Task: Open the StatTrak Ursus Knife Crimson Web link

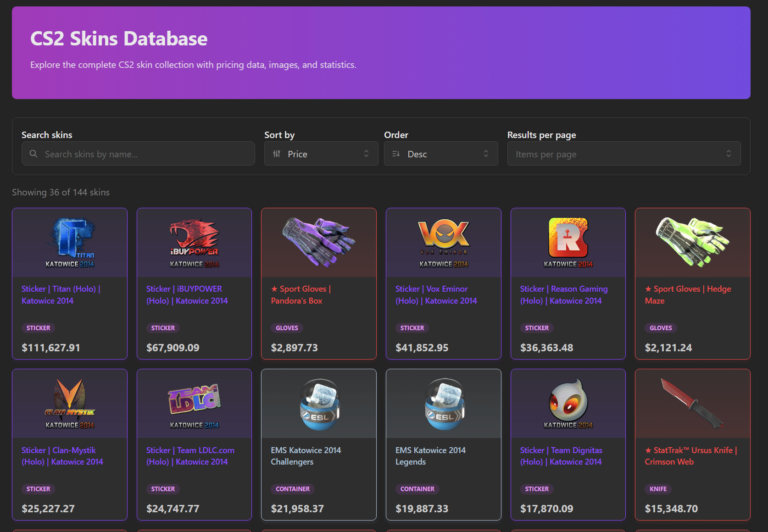Action: point(691,456)
